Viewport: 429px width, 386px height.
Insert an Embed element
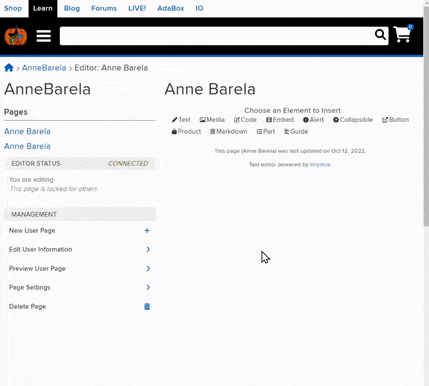point(280,120)
